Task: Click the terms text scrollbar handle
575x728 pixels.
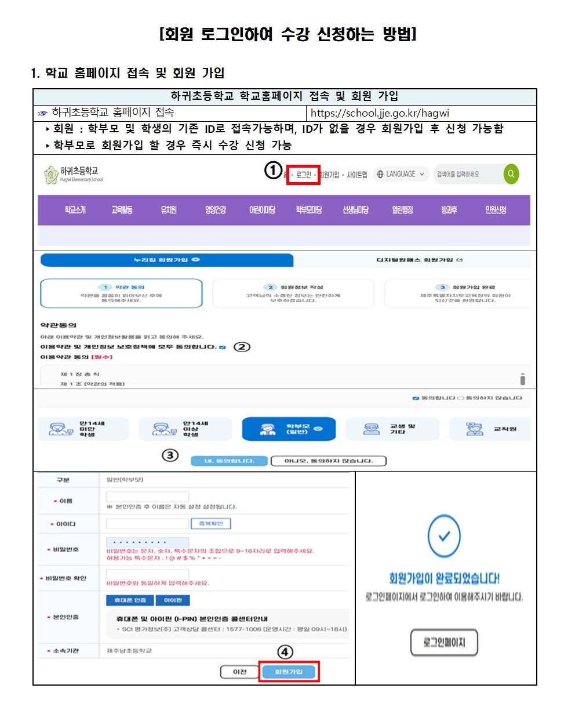Action: (523, 379)
